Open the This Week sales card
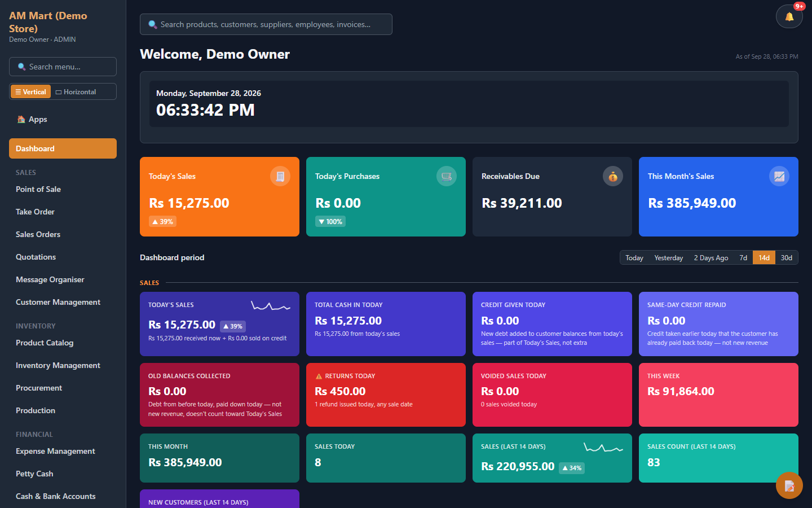 point(718,395)
